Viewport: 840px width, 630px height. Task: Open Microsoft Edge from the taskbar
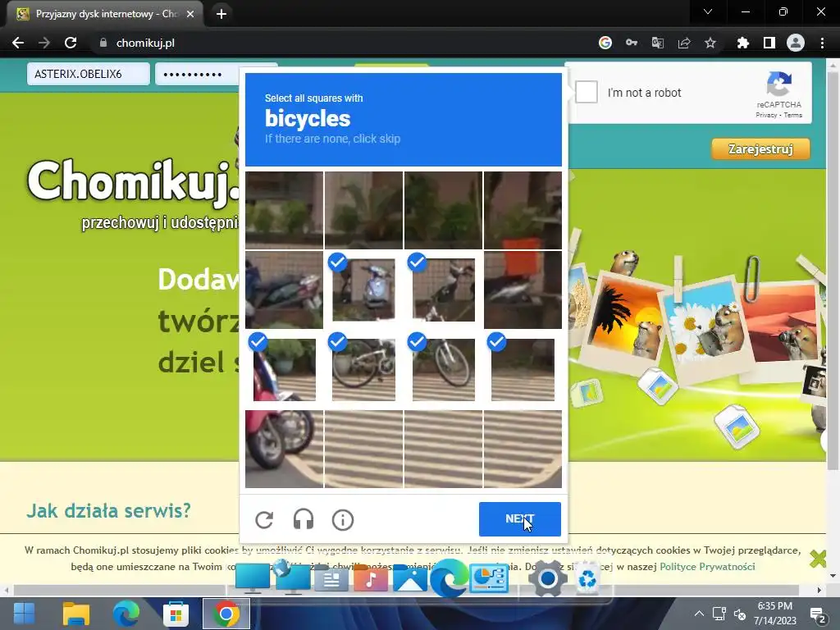tap(126, 614)
